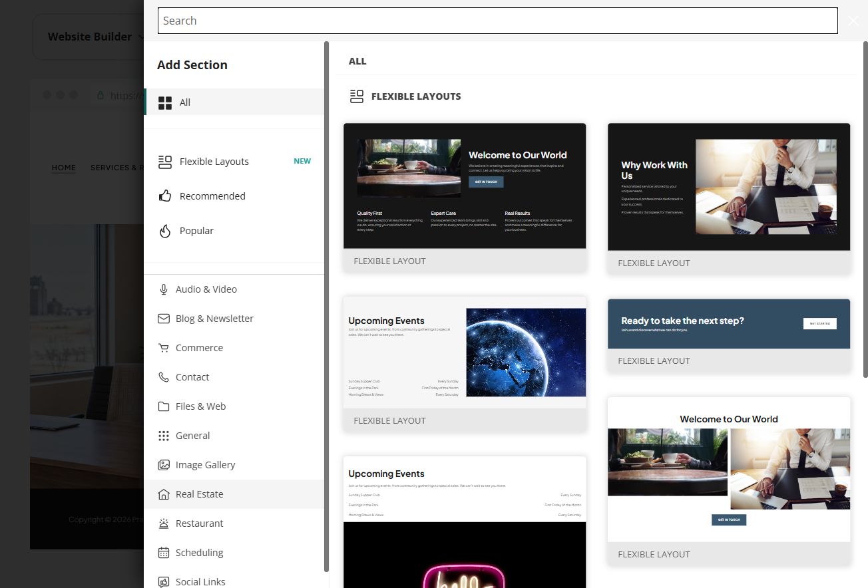
Task: Click the sidebar category list scrollbar
Action: tap(326, 306)
